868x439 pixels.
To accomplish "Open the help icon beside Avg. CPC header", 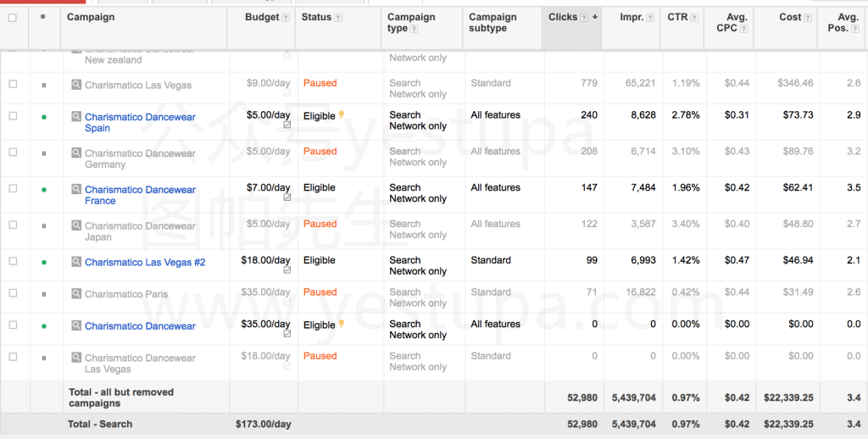I will (744, 29).
